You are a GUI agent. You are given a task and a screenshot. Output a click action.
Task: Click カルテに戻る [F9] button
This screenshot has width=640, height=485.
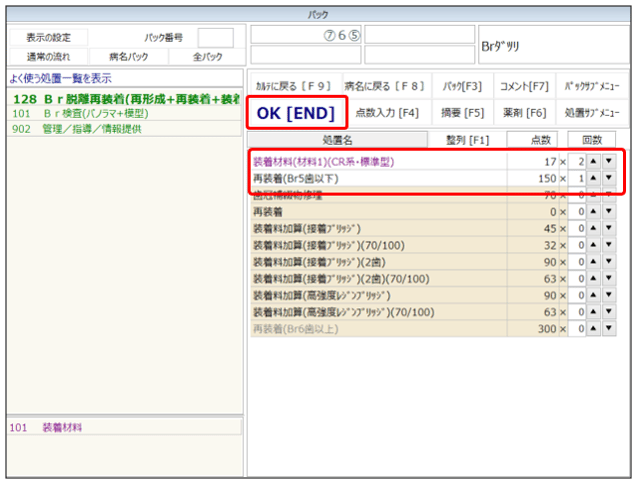[293, 86]
